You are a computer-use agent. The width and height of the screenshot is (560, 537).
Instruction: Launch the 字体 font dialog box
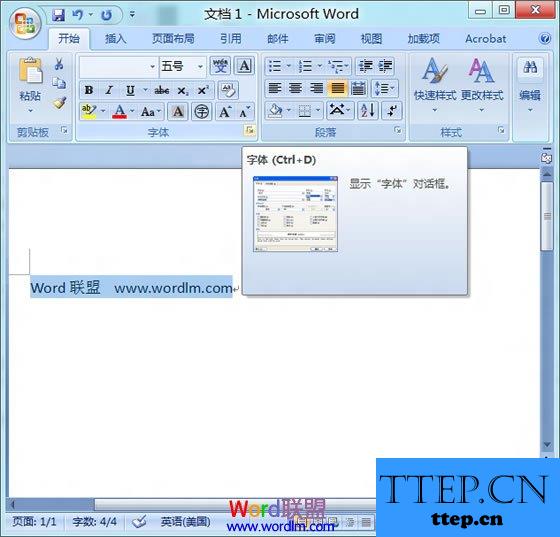pyautogui.click(x=249, y=130)
